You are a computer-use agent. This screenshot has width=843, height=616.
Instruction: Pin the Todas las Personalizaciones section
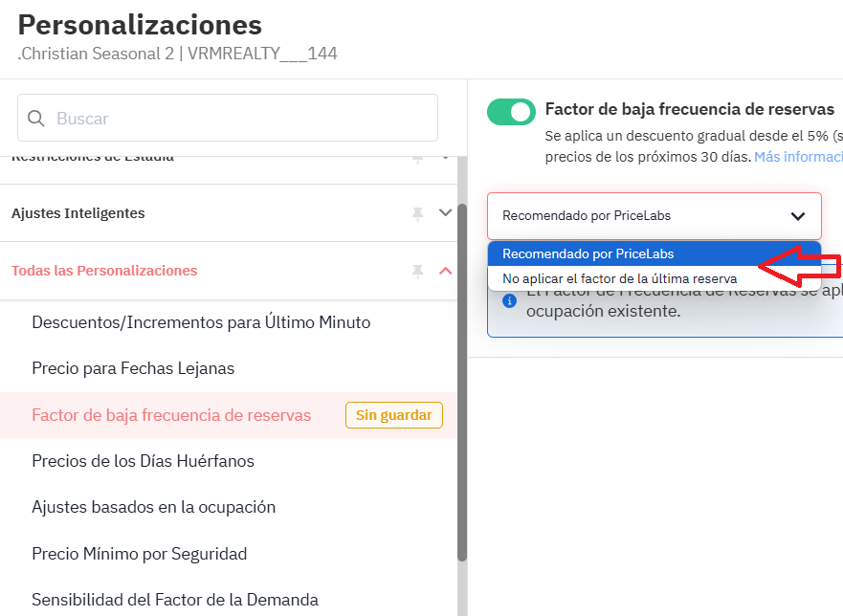(418, 271)
